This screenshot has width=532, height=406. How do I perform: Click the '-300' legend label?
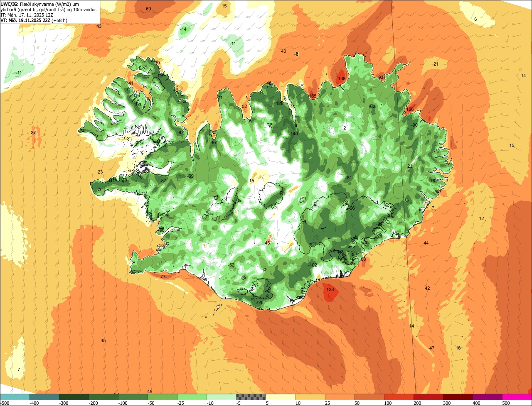point(64,403)
